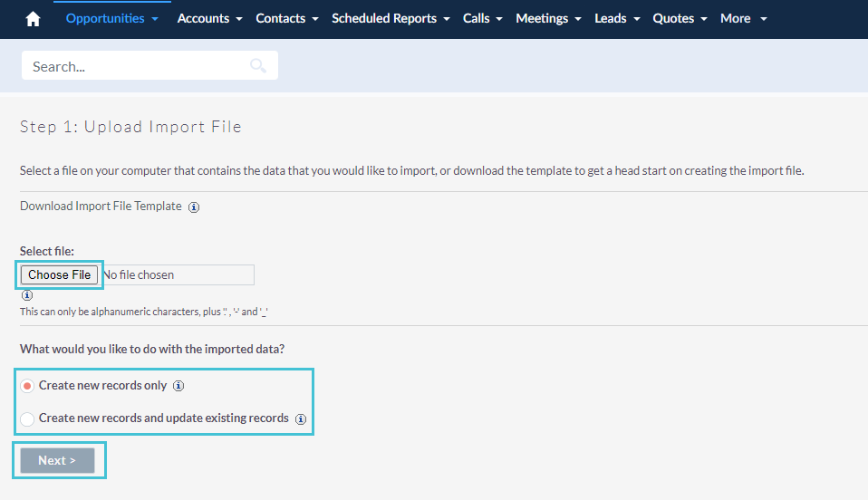The image size is (868, 500).
Task: Expand the Scheduled Reports dropdown arrow
Action: pyautogui.click(x=447, y=19)
